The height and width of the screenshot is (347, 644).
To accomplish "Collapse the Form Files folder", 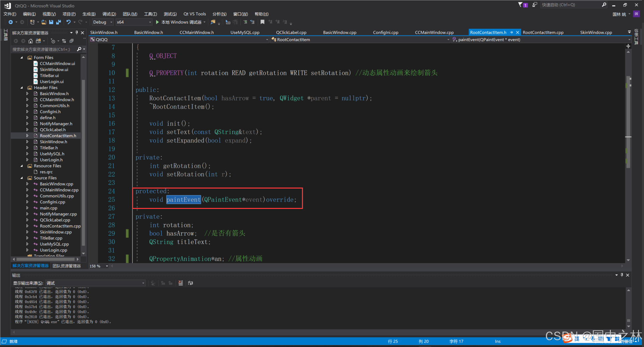I will click(x=22, y=57).
